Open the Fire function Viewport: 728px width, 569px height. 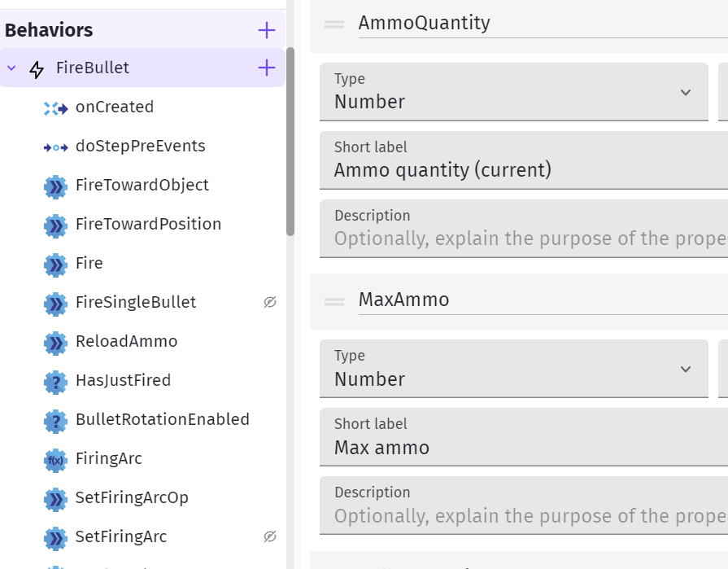coord(89,263)
